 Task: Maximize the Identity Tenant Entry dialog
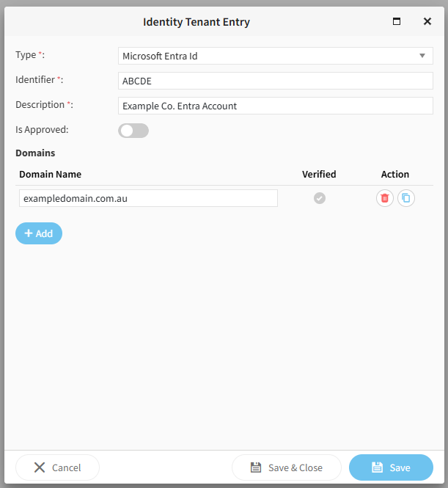[397, 22]
